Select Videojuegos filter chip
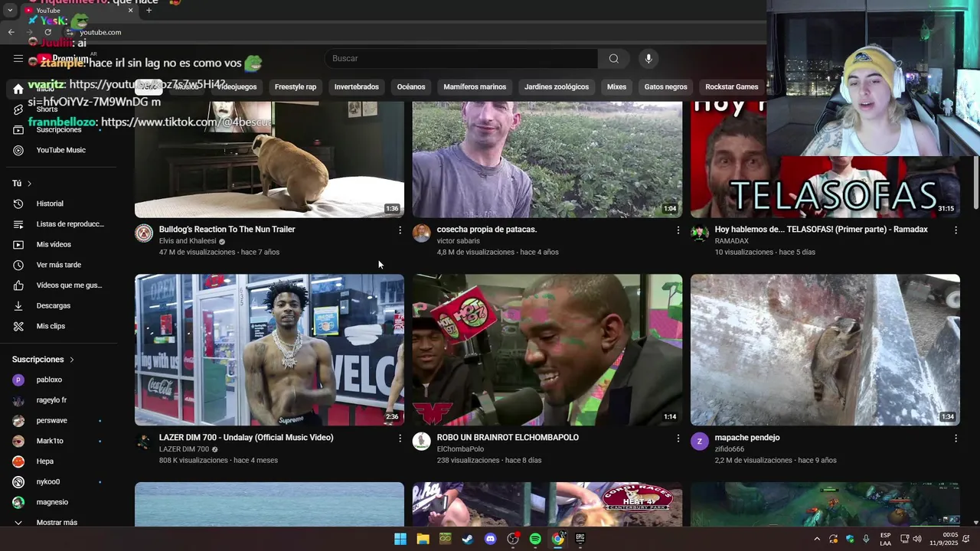This screenshot has height=551, width=980. pos(237,86)
